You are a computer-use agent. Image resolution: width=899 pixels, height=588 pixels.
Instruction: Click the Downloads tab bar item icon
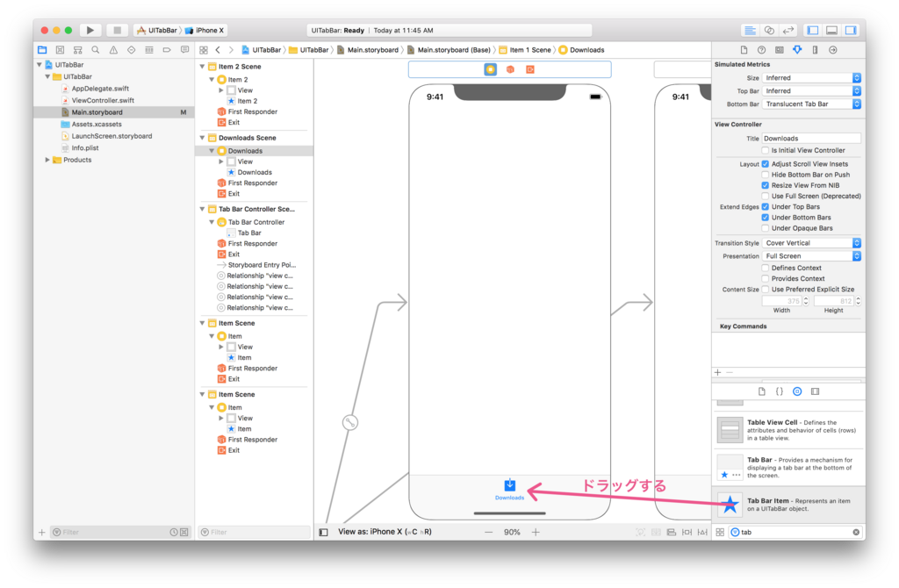(x=510, y=485)
